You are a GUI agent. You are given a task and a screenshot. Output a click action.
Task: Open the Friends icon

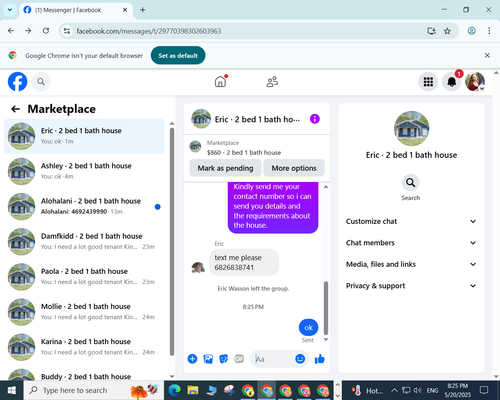point(272,82)
